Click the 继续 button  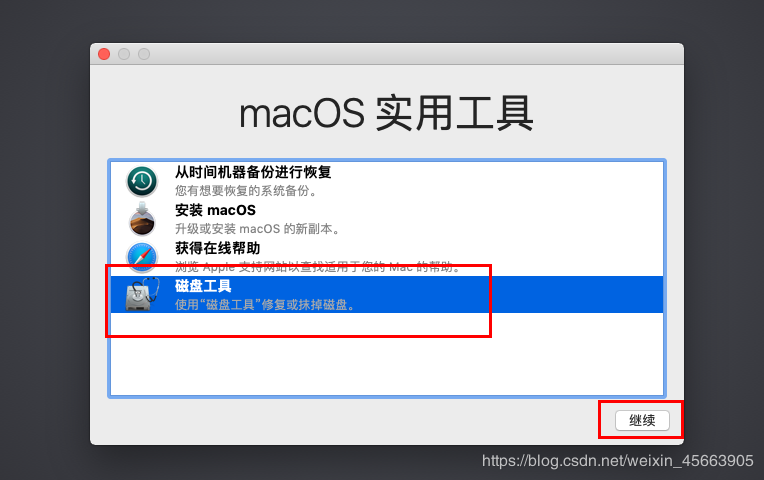642,420
